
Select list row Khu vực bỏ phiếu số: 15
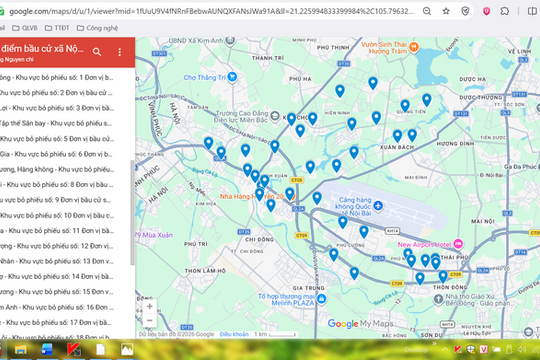pyautogui.click(x=65, y=292)
